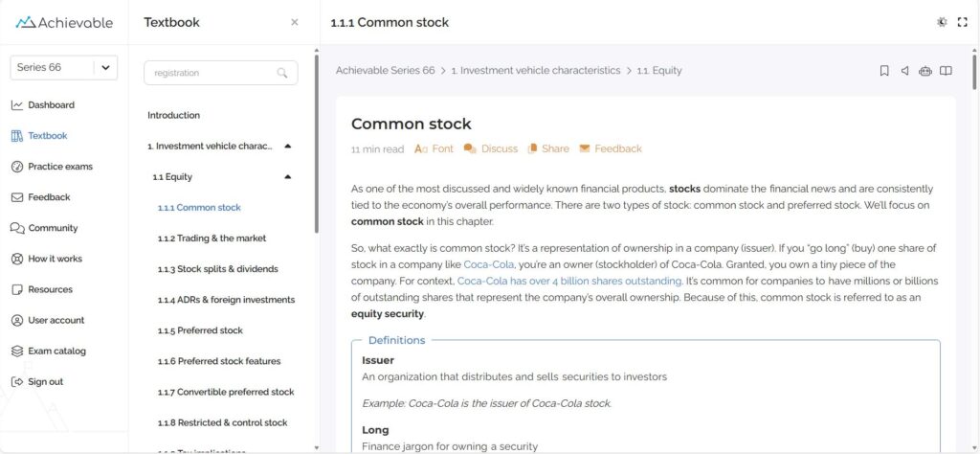Collapse the Investment vehicle characteristics section

coord(288,147)
